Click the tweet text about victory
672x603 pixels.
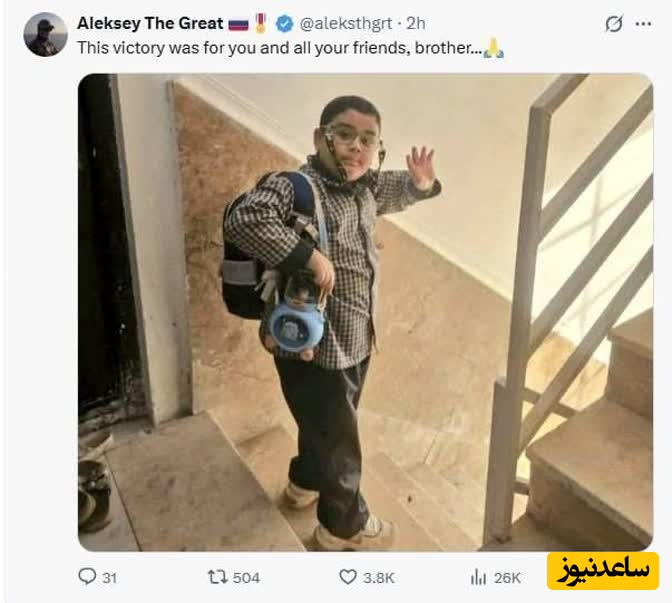click(x=279, y=48)
